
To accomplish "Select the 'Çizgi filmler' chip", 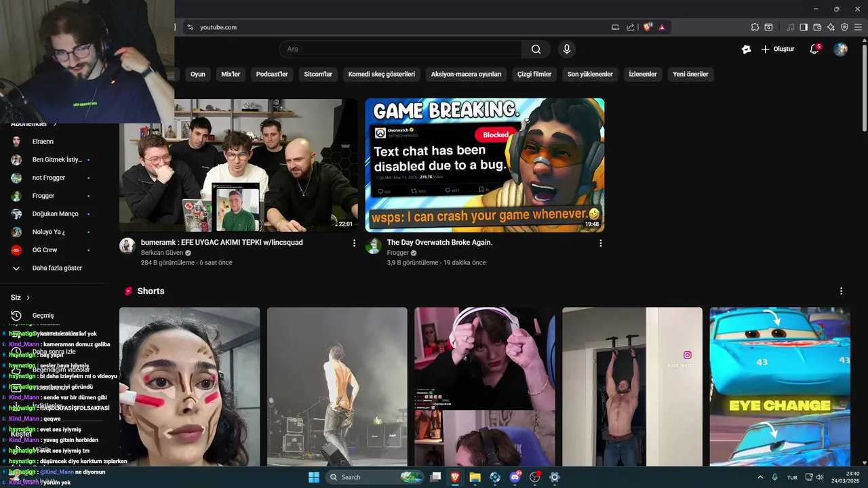I will [534, 74].
